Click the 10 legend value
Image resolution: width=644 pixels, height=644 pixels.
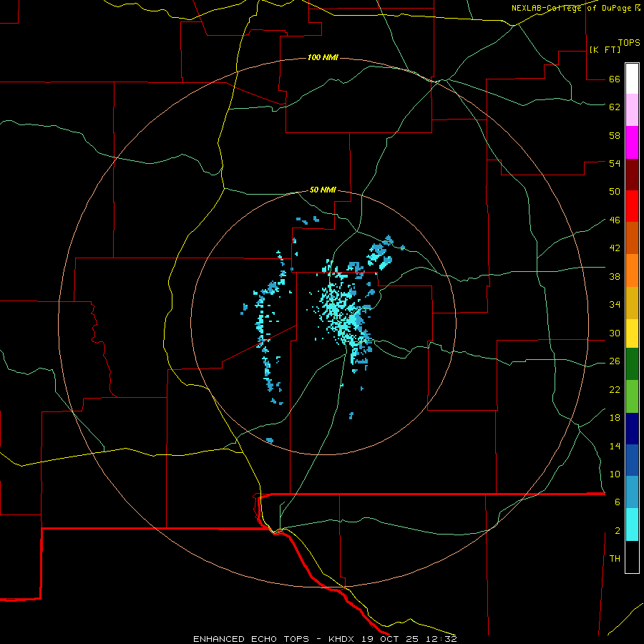point(615,474)
